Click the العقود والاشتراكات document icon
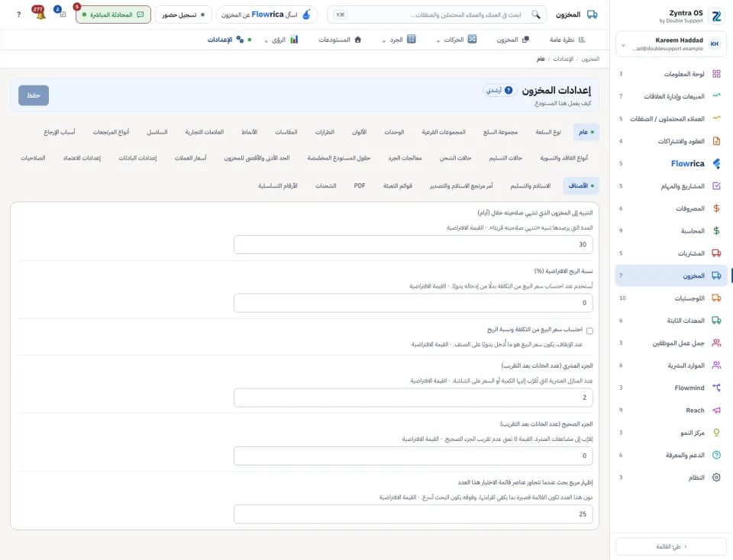733x560 pixels. 716,141
